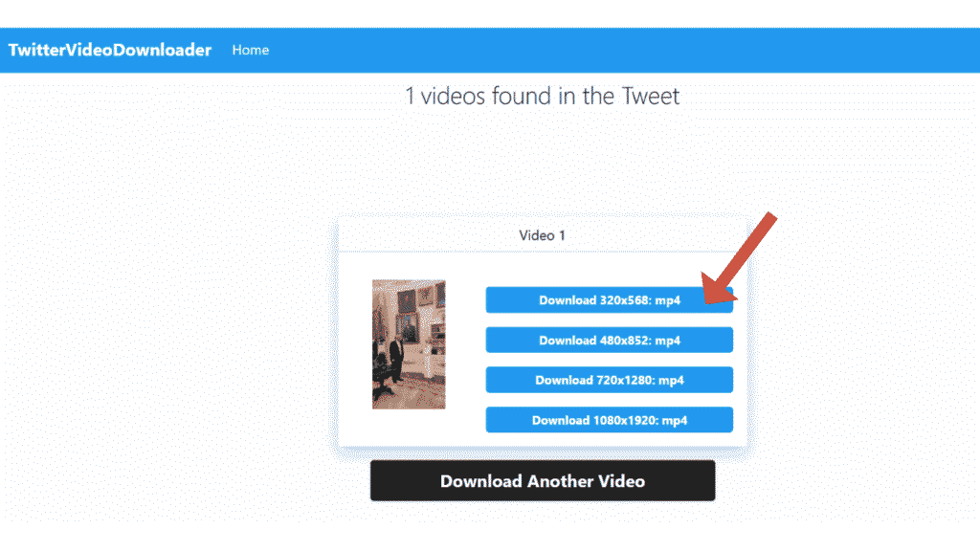The width and height of the screenshot is (980, 551).
Task: Download the 480x852 mp4 version
Action: pos(610,340)
